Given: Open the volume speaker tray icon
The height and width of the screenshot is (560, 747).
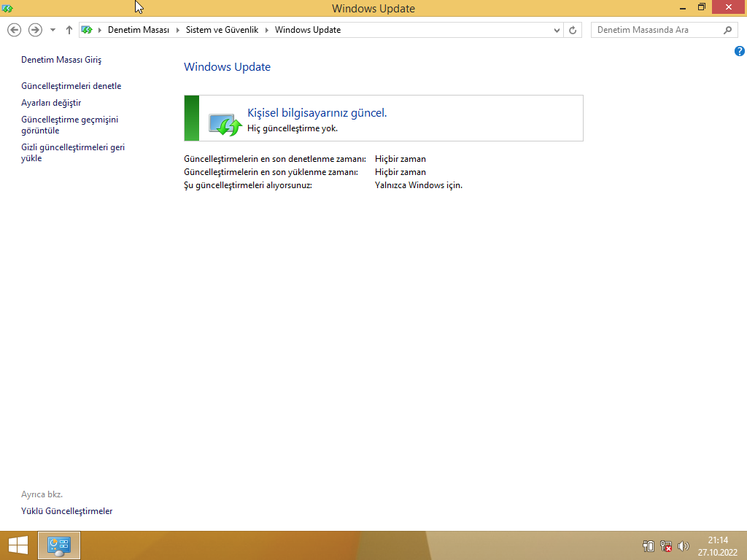Looking at the screenshot, I should [x=683, y=545].
